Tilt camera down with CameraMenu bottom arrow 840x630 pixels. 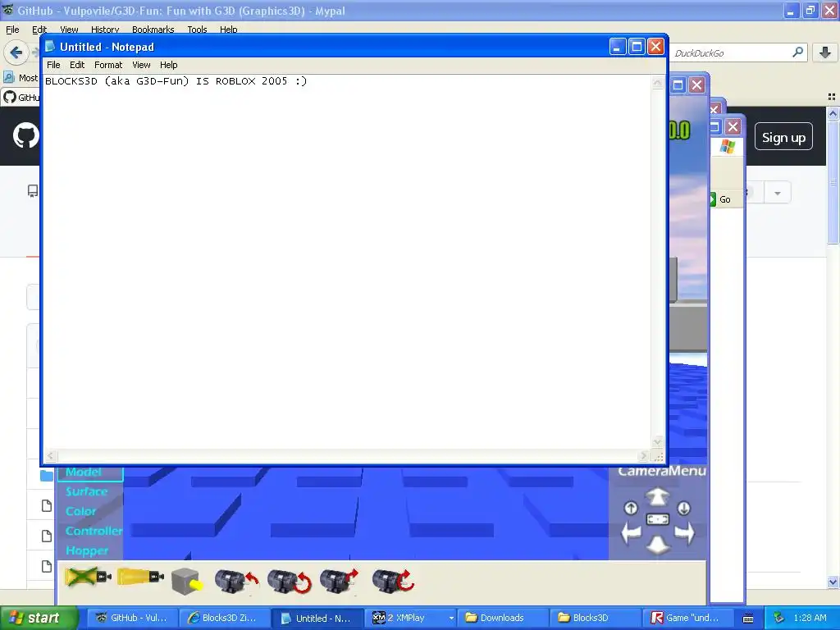coord(657,545)
